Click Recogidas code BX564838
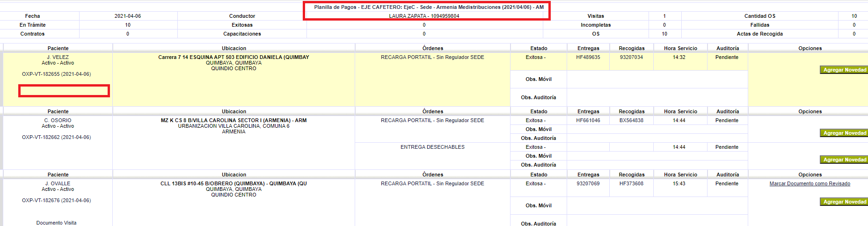 click(x=631, y=120)
